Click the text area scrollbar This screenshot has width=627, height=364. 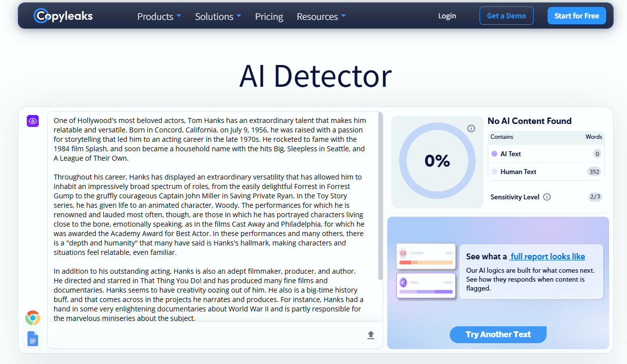(x=380, y=196)
